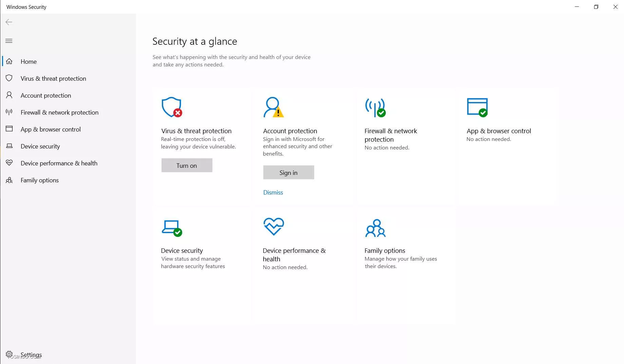Viewport: 624px width, 364px height.
Task: Click the back arrow icon
Action: pos(9,22)
